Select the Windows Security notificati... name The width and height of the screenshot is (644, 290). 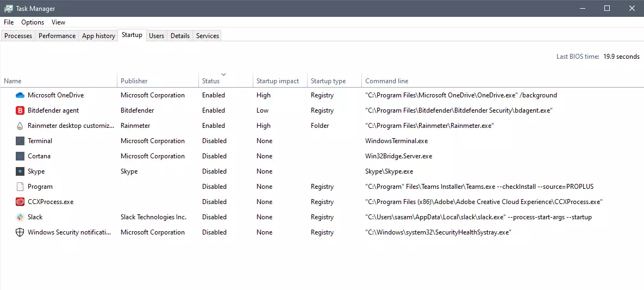click(x=70, y=232)
